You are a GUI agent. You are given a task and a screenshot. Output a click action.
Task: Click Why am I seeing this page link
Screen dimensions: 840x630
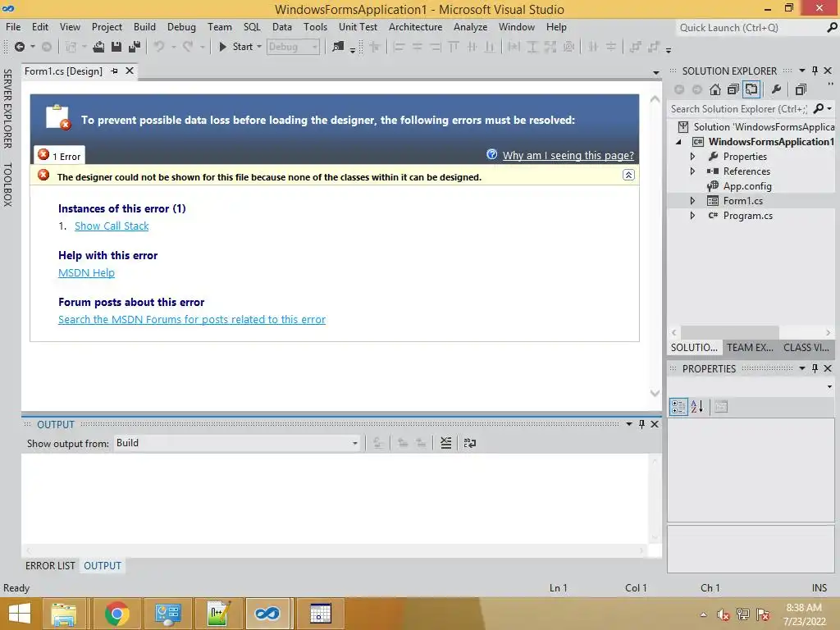tap(568, 155)
